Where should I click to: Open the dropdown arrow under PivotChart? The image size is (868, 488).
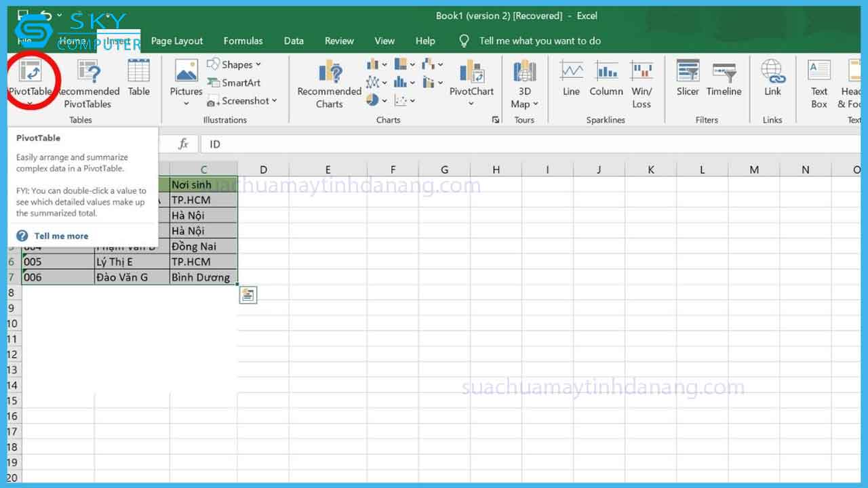point(471,104)
